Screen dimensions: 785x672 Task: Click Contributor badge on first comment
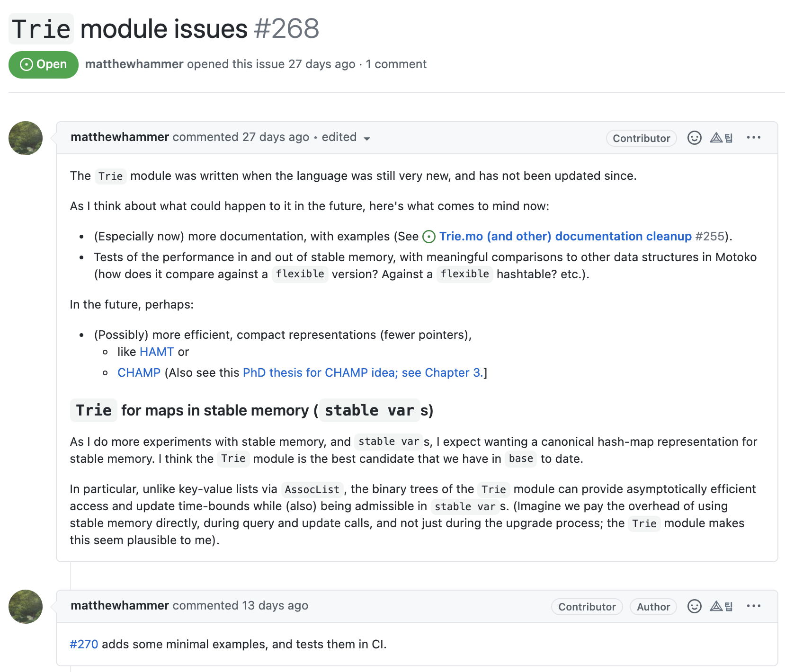tap(642, 138)
